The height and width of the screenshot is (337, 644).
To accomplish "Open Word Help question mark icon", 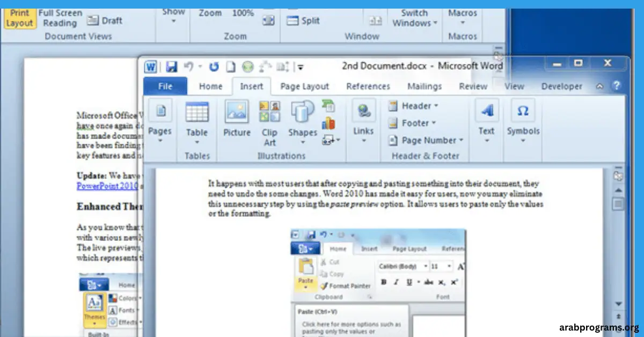I will [x=617, y=86].
